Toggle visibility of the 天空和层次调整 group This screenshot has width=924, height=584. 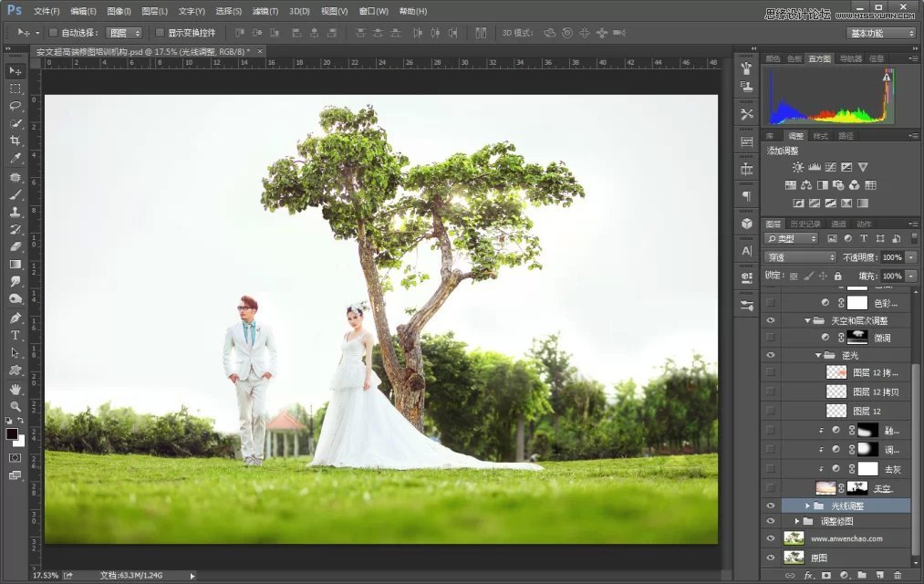click(771, 320)
